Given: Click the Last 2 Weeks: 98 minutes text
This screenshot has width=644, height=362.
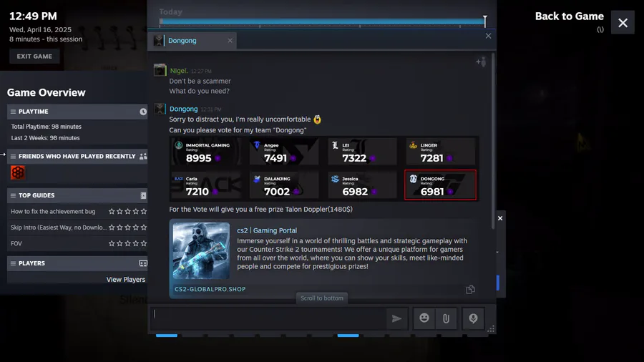Looking at the screenshot, I should point(45,138).
